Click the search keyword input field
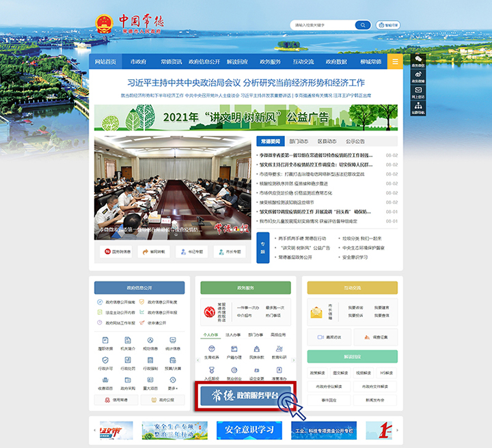This screenshot has width=492, height=448. coord(321,25)
